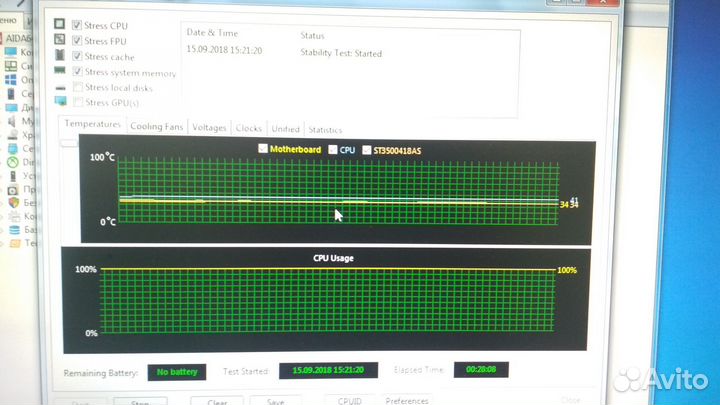Toggle CPU temperature legend checkbox
720x405 pixels.
click(x=333, y=149)
